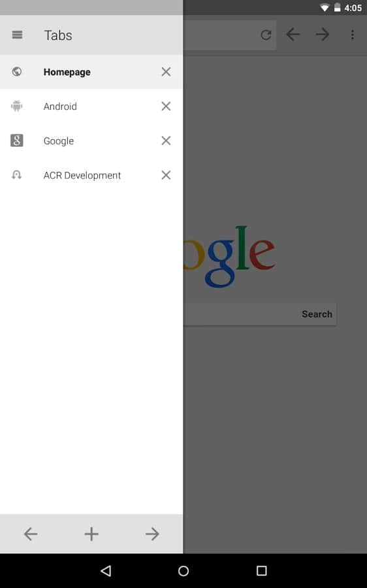Select the Homepage tab

pyautogui.click(x=91, y=72)
